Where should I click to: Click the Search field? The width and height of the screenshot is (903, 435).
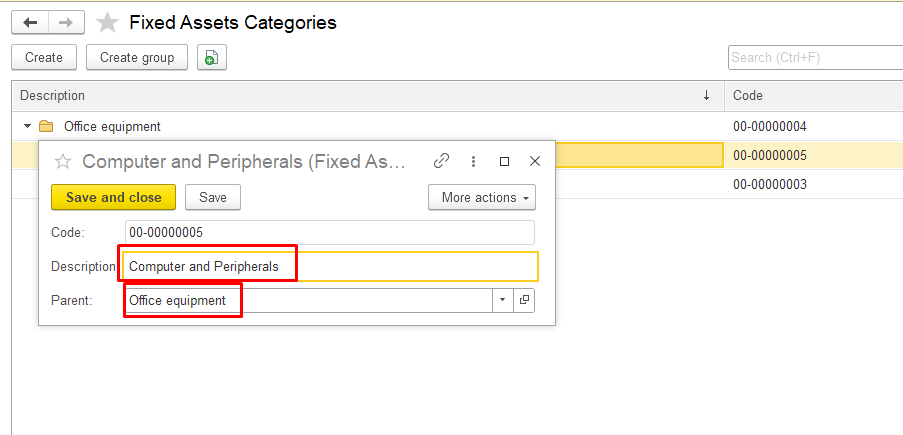[814, 58]
